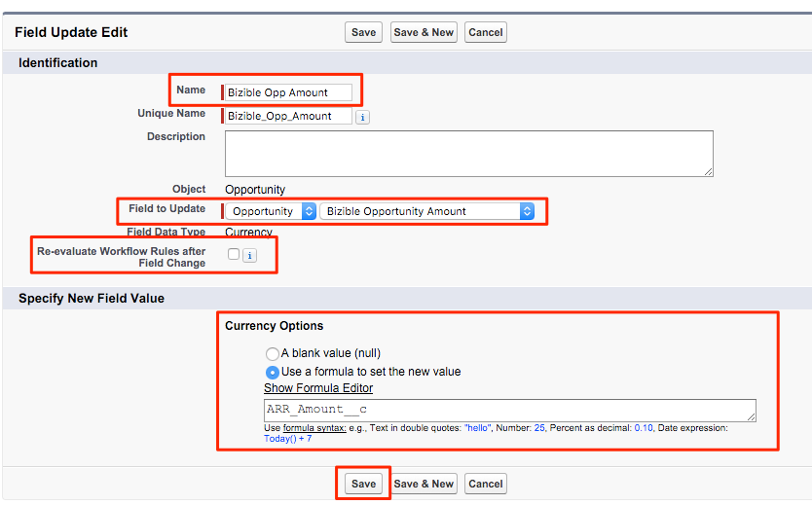Click inside the Description text area
This screenshot has width=812, height=505.
tap(468, 153)
